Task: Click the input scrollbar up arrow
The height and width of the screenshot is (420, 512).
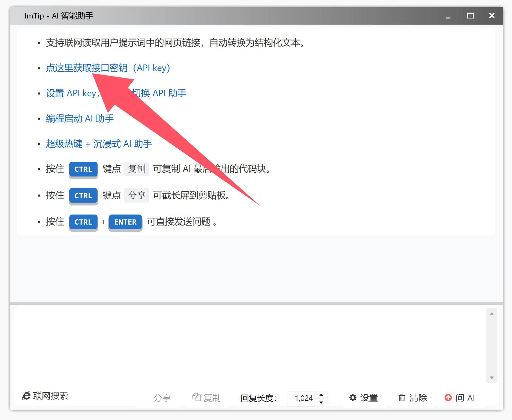Action: point(492,314)
